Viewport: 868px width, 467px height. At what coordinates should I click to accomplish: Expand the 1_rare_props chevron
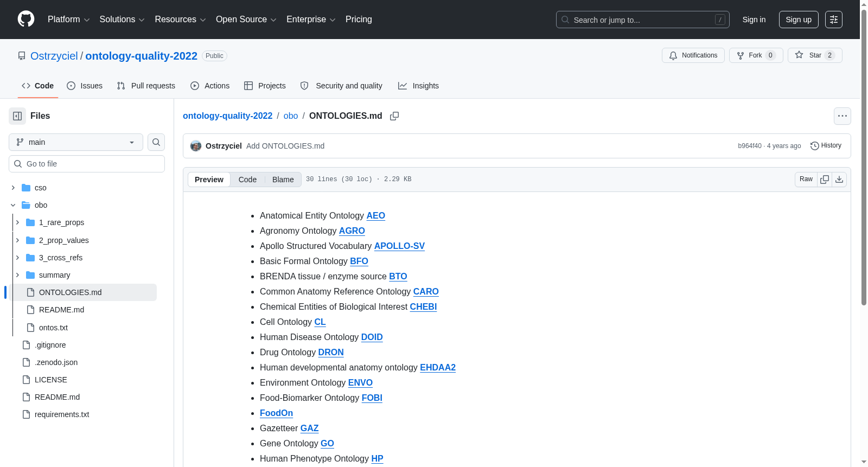click(17, 222)
